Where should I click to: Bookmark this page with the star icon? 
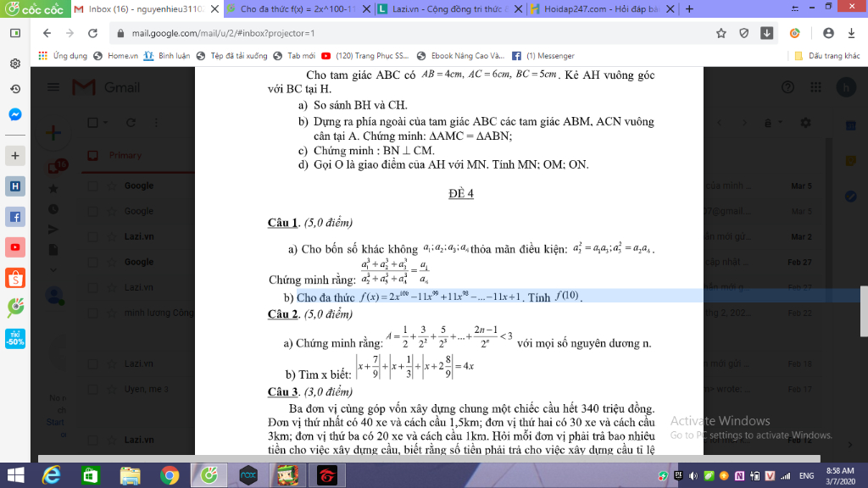[721, 33]
